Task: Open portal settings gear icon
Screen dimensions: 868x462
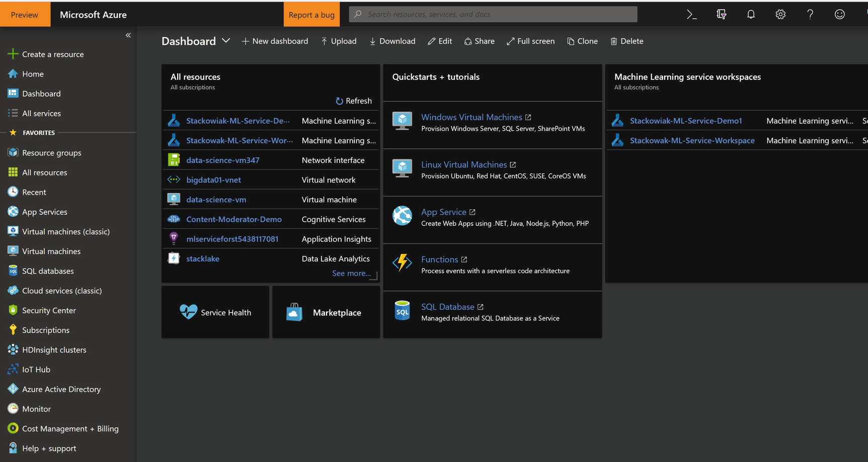Action: point(780,15)
